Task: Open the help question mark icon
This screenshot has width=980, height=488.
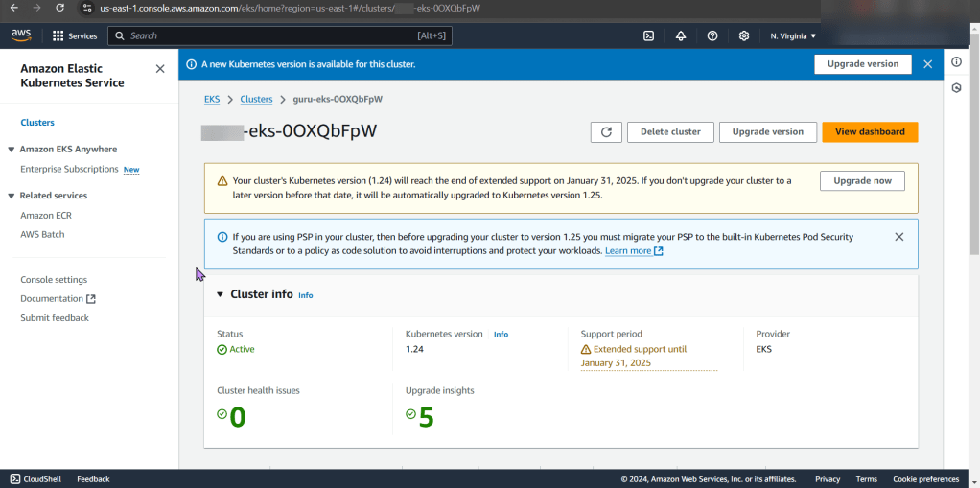Action: click(712, 36)
